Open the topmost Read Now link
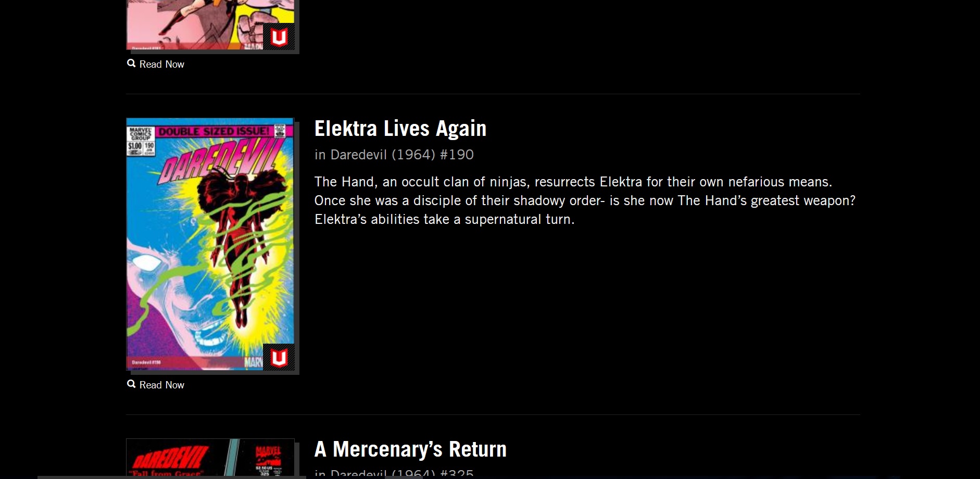This screenshot has height=479, width=980. (x=161, y=64)
